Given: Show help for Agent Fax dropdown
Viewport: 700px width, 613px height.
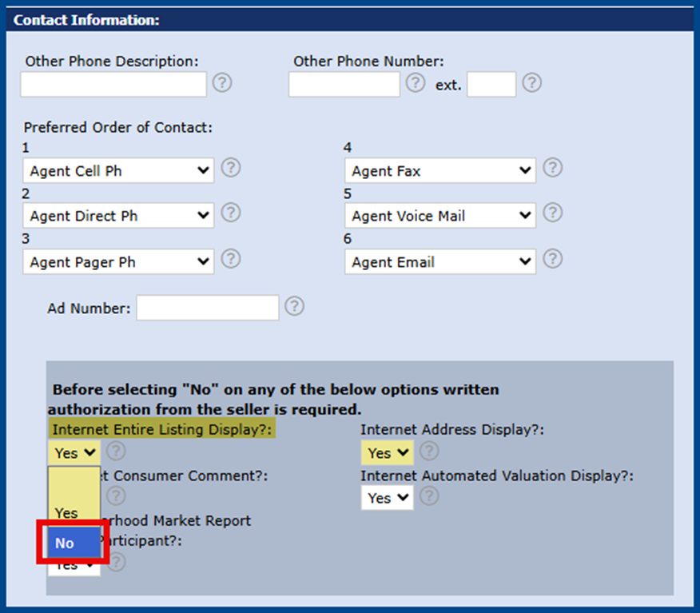Looking at the screenshot, I should pyautogui.click(x=553, y=168).
